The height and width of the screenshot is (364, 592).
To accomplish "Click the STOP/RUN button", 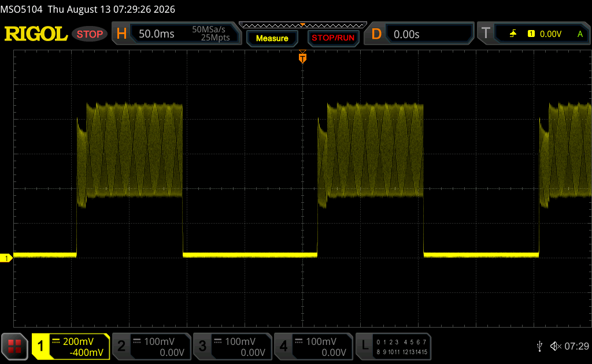I will 333,38.
